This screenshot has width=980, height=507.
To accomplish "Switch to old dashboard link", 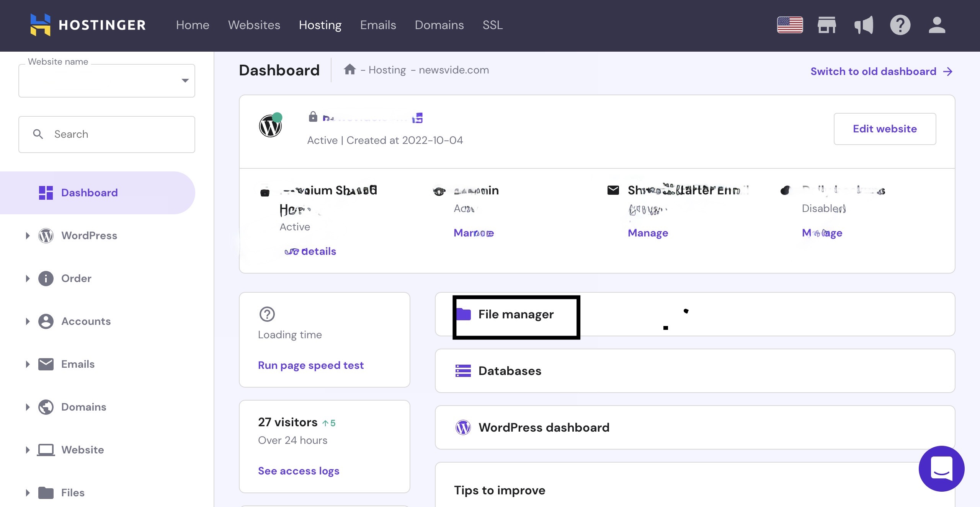I will [x=881, y=72].
